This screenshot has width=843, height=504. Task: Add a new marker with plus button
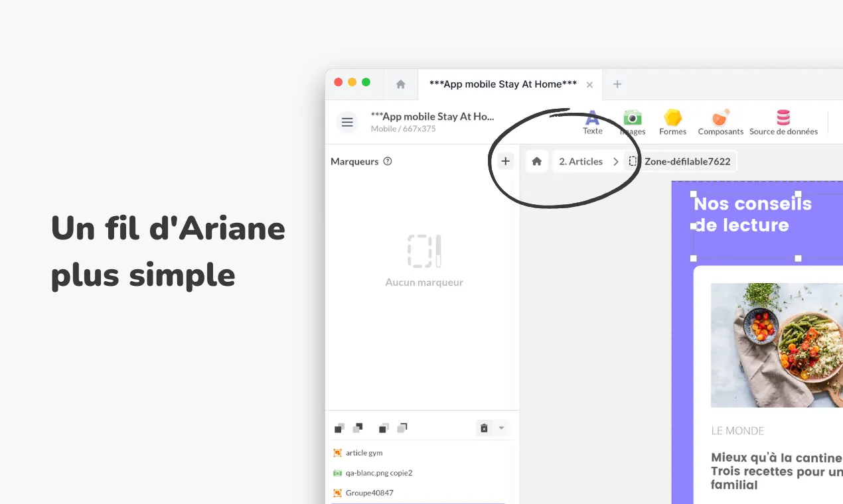505,161
